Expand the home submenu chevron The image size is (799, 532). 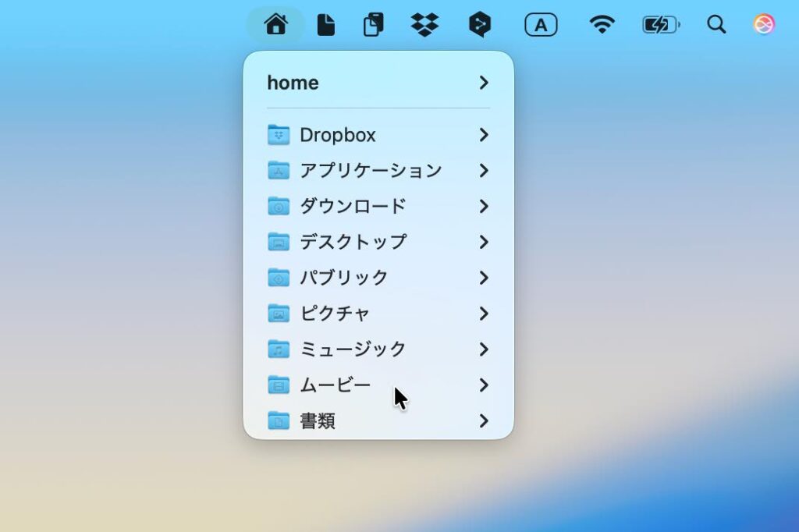(x=484, y=83)
